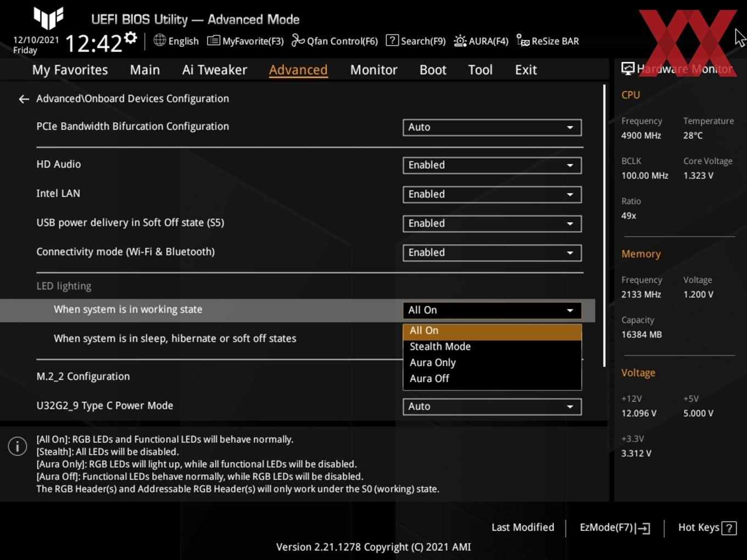The width and height of the screenshot is (747, 560).
Task: Click English language selector
Action: [x=183, y=41]
